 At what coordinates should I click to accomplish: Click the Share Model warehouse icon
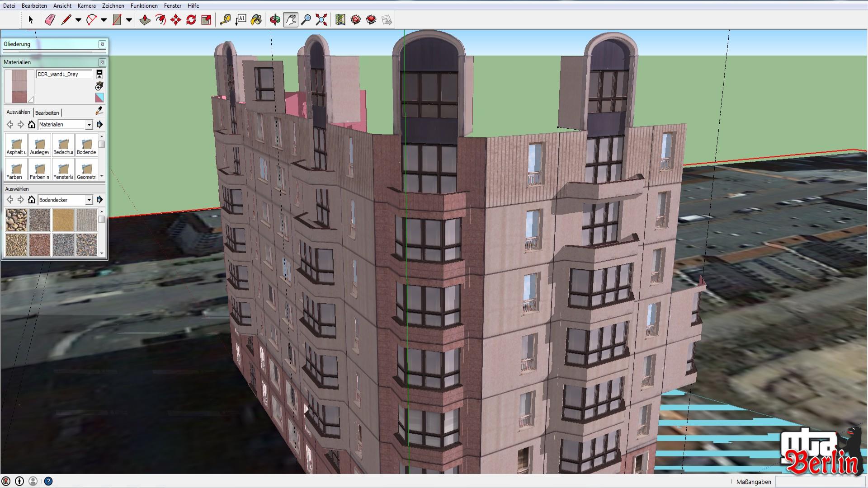371,20
